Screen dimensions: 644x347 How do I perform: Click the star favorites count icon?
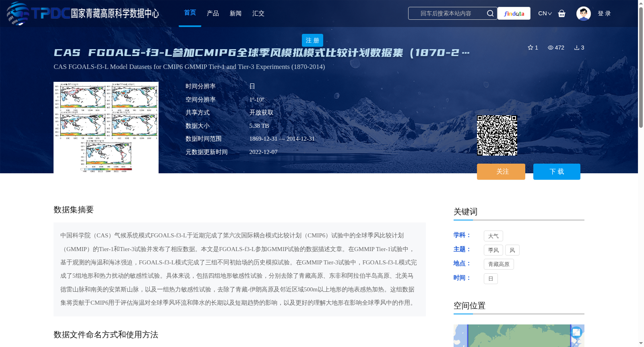pos(530,48)
